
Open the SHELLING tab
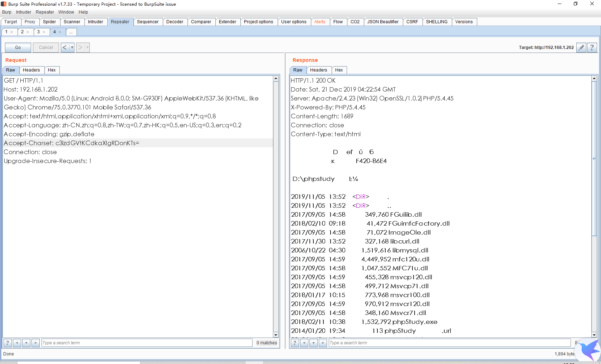tap(437, 22)
